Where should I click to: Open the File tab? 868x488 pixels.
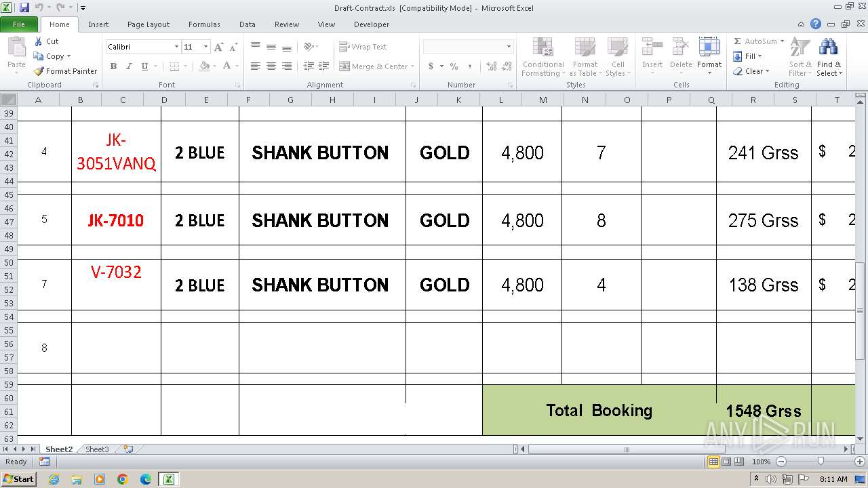(19, 24)
